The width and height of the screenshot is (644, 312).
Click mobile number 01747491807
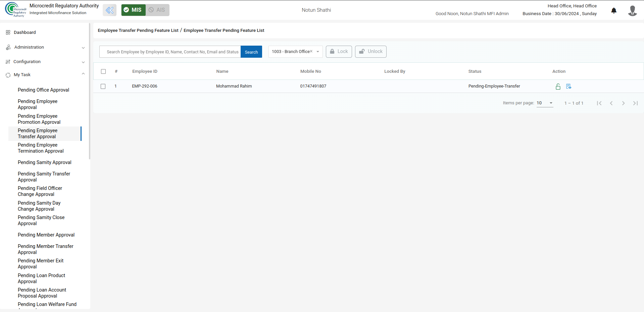313,86
